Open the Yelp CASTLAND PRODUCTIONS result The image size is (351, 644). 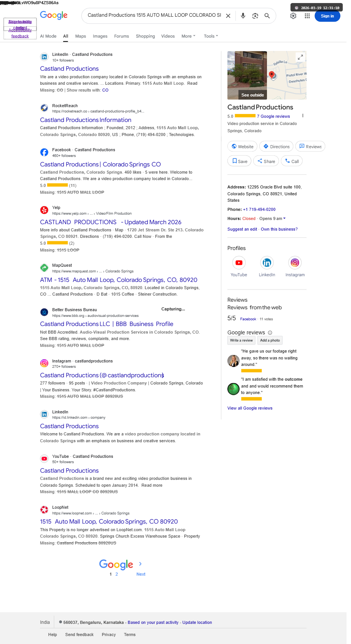tap(111, 222)
